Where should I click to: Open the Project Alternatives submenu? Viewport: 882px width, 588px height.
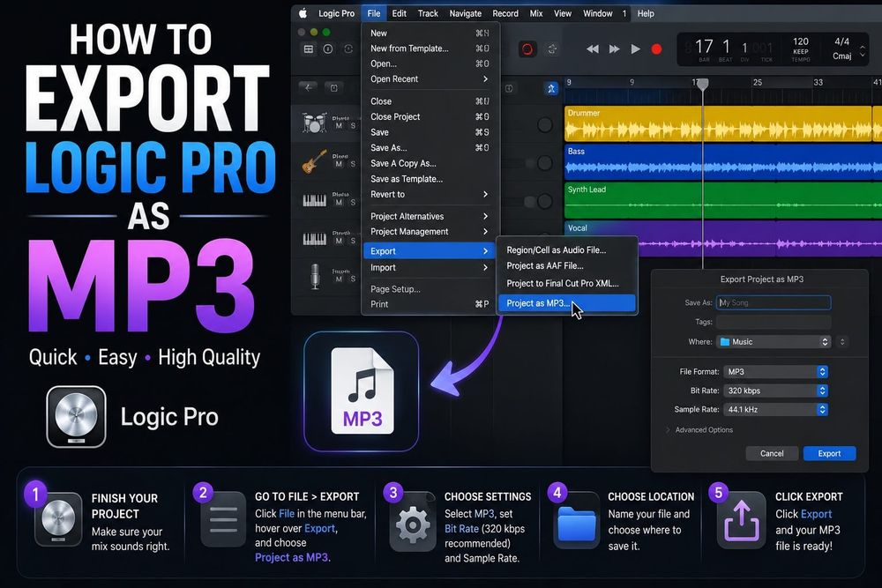point(429,217)
